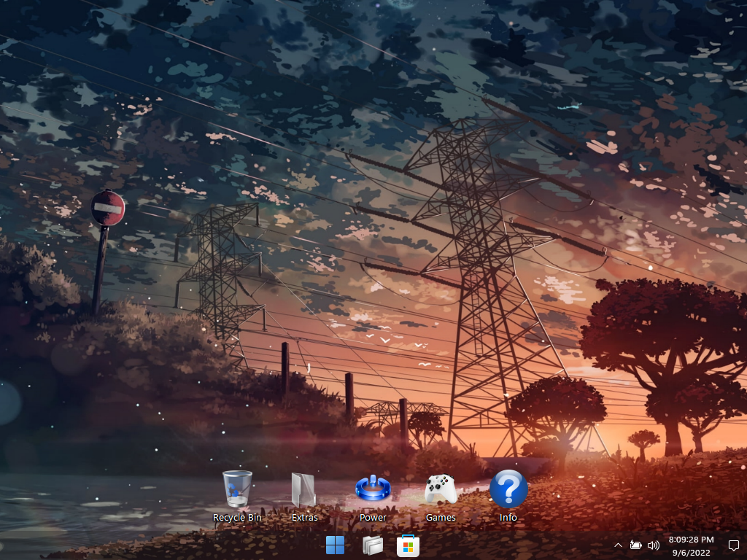Image resolution: width=747 pixels, height=560 pixels.
Task: Open the clock showing 8:09:28 PM
Action: 691,540
